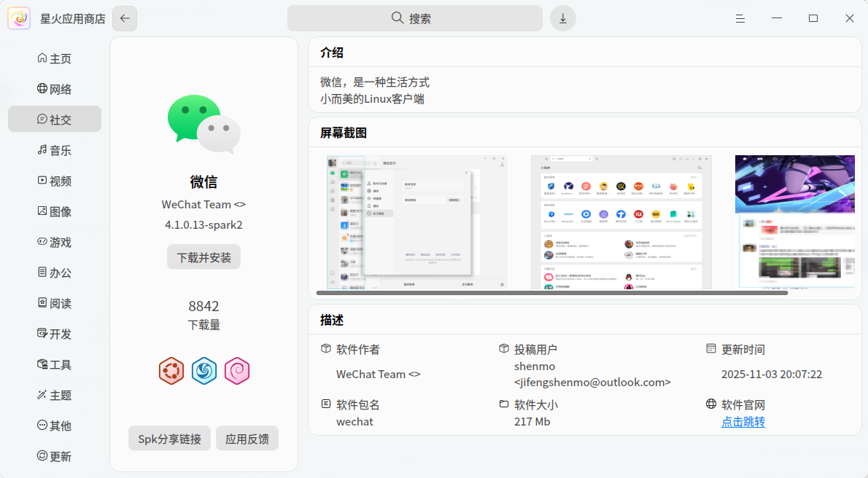The image size is (868, 478).
Task: Click the 软件作者 author icon
Action: [326, 348]
